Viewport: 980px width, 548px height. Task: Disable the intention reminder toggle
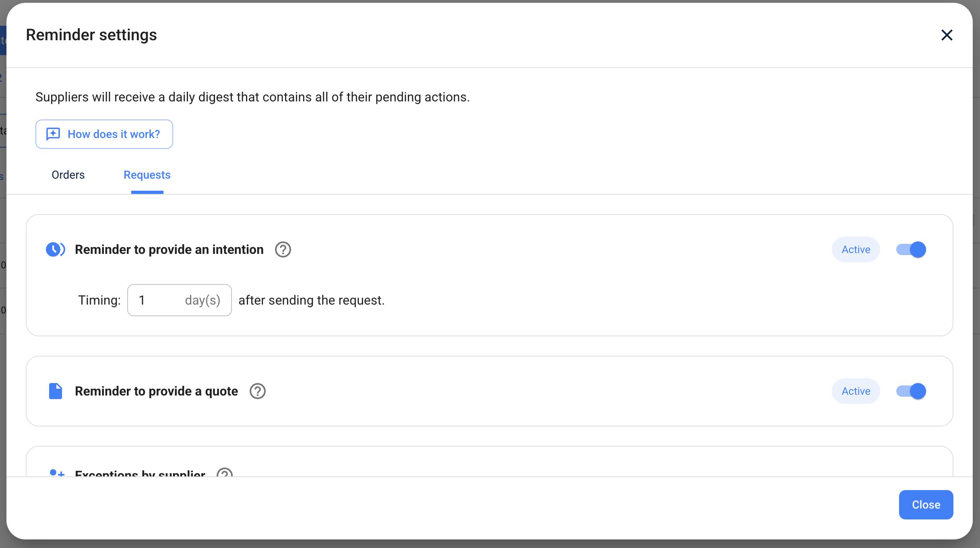tap(911, 249)
